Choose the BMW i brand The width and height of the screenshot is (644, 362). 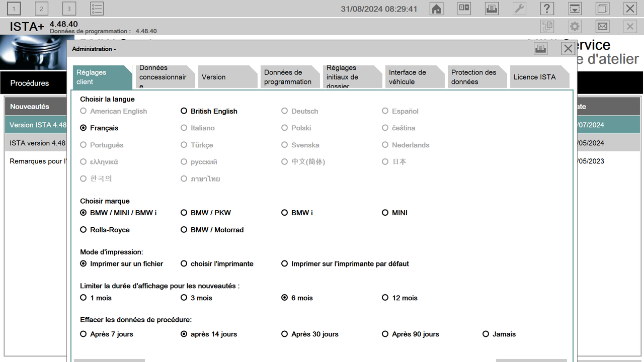tap(297, 213)
